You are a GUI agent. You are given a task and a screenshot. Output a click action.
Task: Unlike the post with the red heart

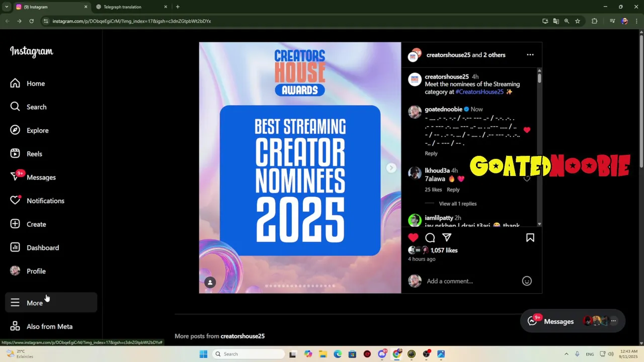pyautogui.click(x=413, y=237)
